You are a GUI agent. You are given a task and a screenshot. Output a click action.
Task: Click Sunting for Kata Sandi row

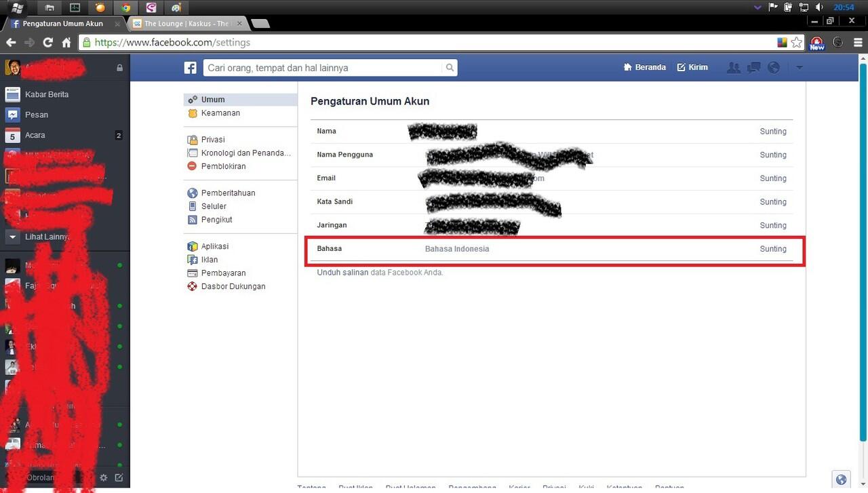coord(773,202)
